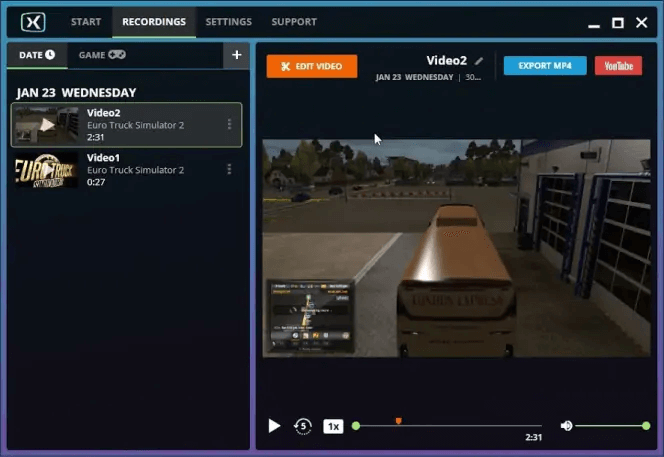Play the video
This screenshot has height=457, width=664.
(274, 426)
